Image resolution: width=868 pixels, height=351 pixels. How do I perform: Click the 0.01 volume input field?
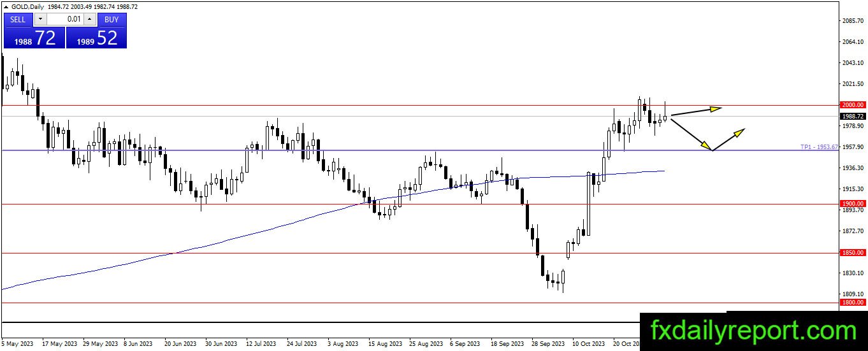click(65, 19)
